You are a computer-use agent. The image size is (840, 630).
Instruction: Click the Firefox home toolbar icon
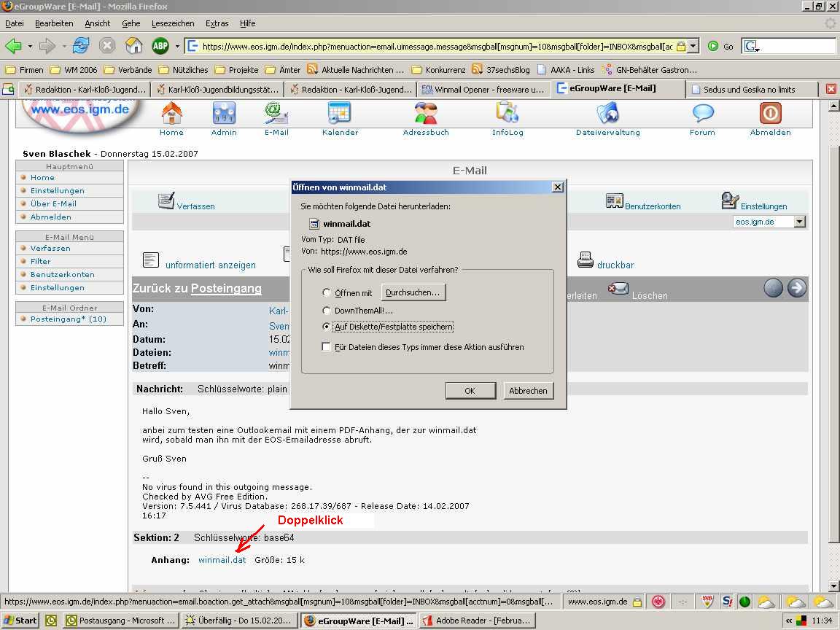pos(133,46)
